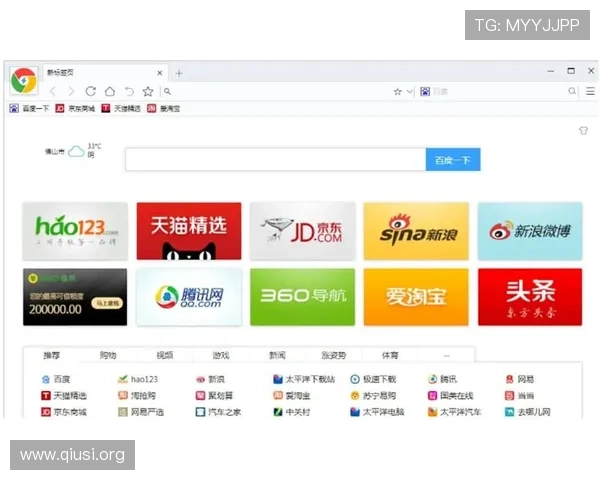
Task: Switch to the 游戏 tab
Action: 221,355
